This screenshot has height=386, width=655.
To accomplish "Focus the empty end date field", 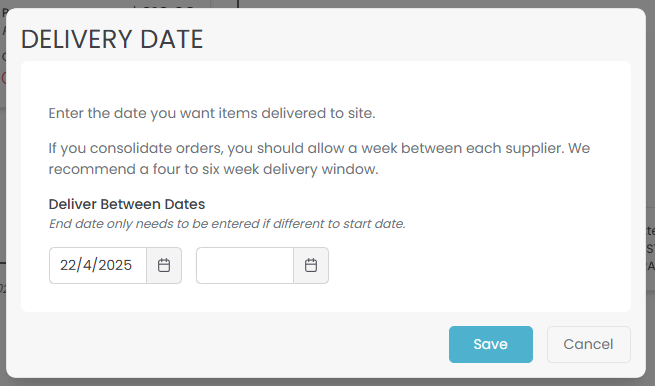I will pos(245,265).
